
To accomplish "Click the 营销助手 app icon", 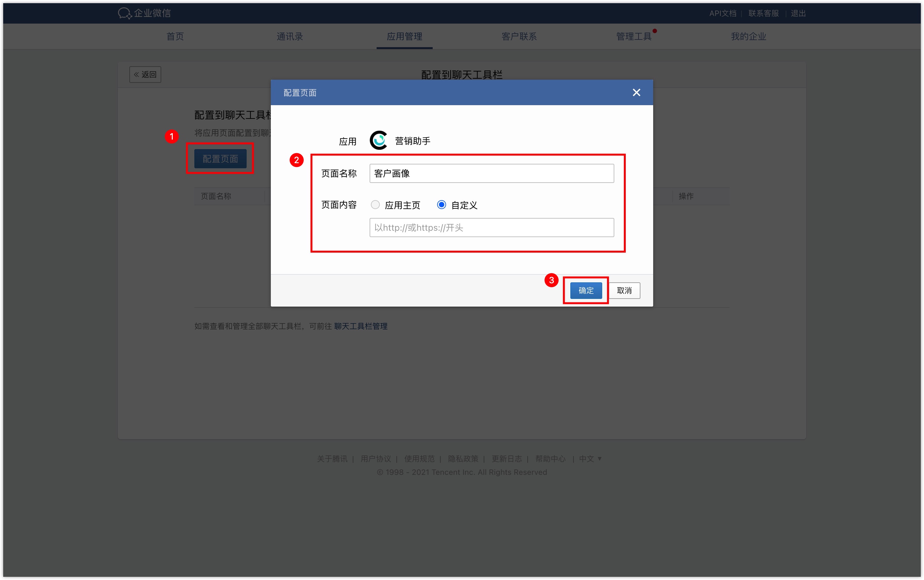I will 379,141.
